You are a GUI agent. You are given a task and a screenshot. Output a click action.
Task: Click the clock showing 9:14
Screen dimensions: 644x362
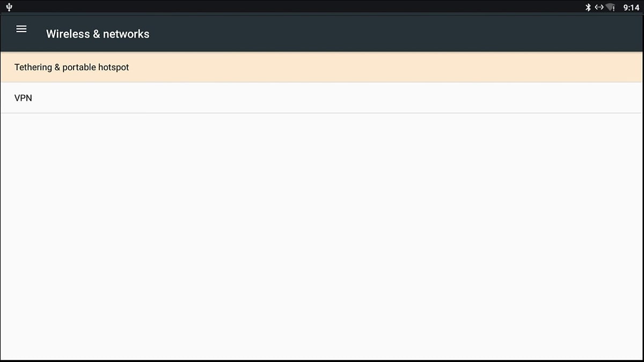(631, 8)
